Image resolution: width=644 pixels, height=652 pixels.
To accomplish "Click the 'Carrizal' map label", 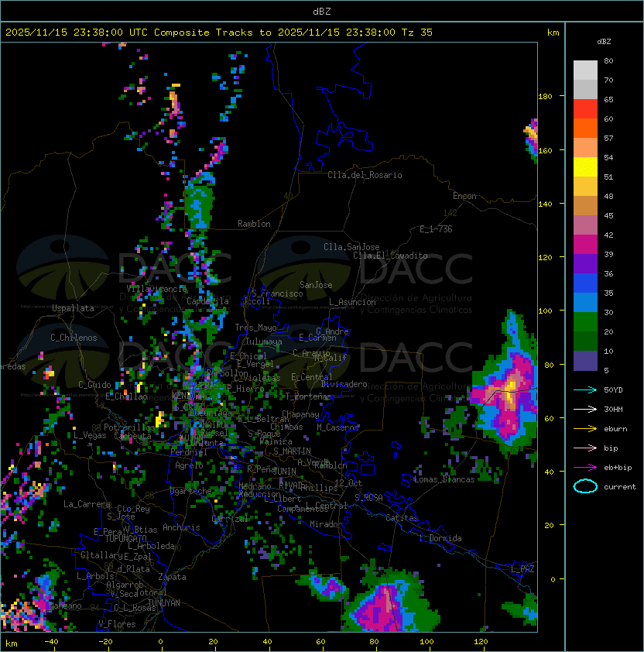I will pos(230,519).
